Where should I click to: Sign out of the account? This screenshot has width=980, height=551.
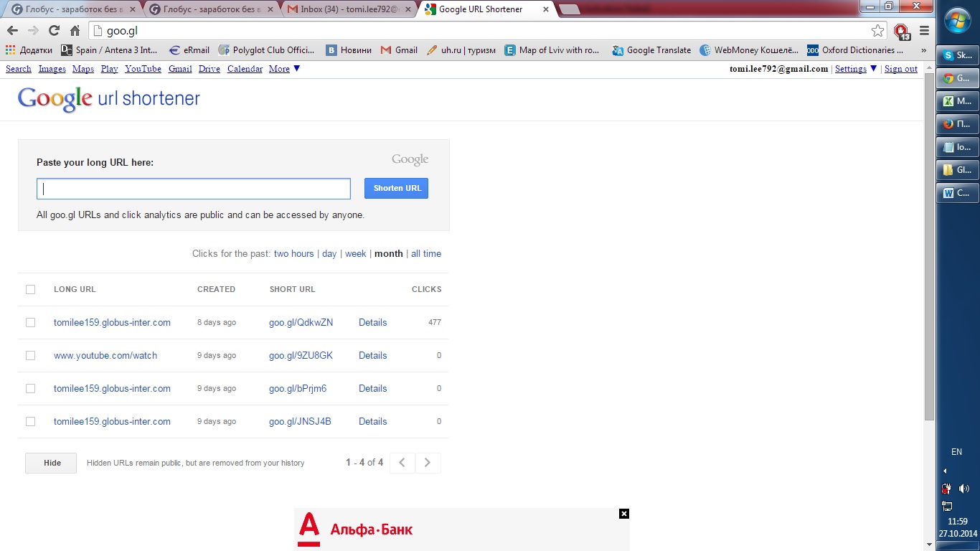(901, 69)
